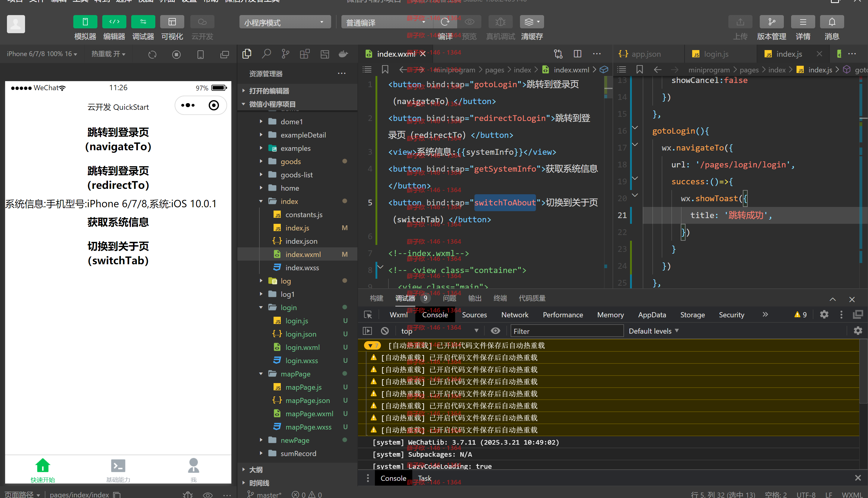Open the details (详情) icon
The width and height of the screenshot is (868, 498).
pyautogui.click(x=803, y=22)
